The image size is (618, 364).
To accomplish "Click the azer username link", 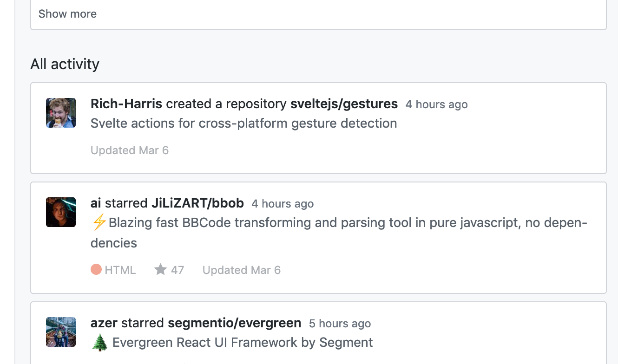I will click(x=104, y=323).
